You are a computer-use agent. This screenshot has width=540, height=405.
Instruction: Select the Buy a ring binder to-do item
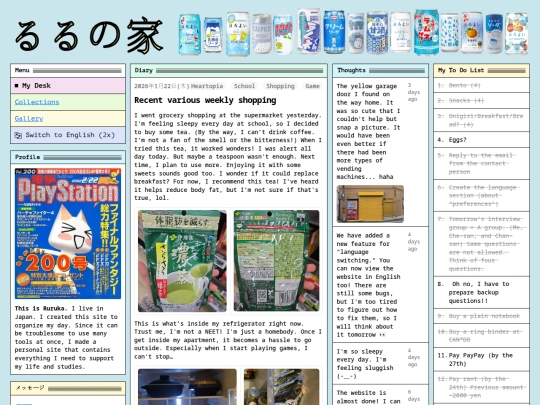[481, 336]
